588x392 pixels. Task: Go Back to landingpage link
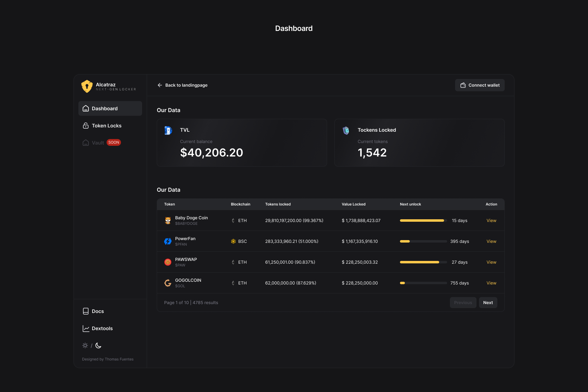pyautogui.click(x=183, y=85)
